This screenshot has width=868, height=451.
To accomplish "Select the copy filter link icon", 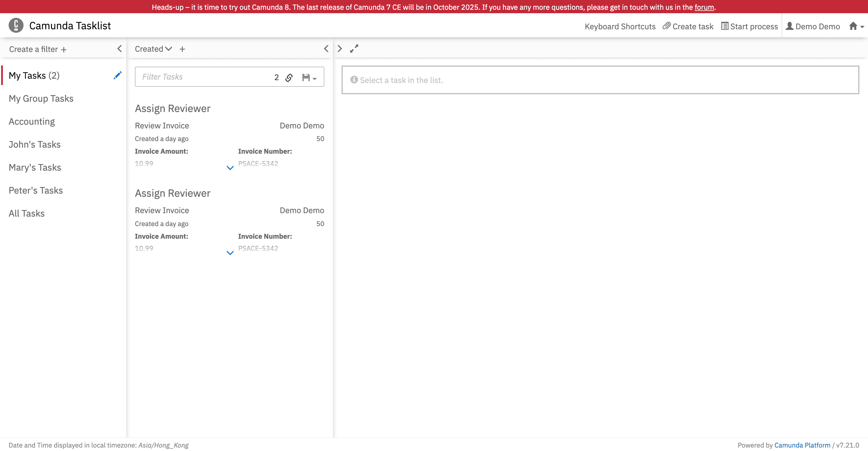I will [x=289, y=77].
